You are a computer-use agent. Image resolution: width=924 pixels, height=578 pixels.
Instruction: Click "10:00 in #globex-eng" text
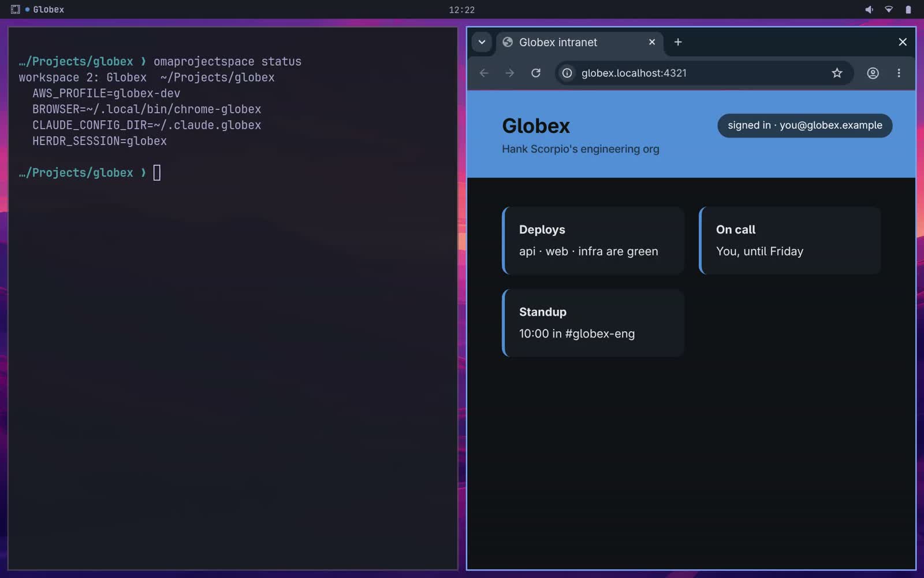coord(577,334)
